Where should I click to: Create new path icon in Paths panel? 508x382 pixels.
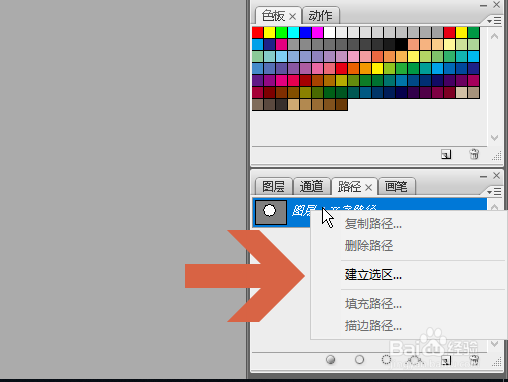446,360
